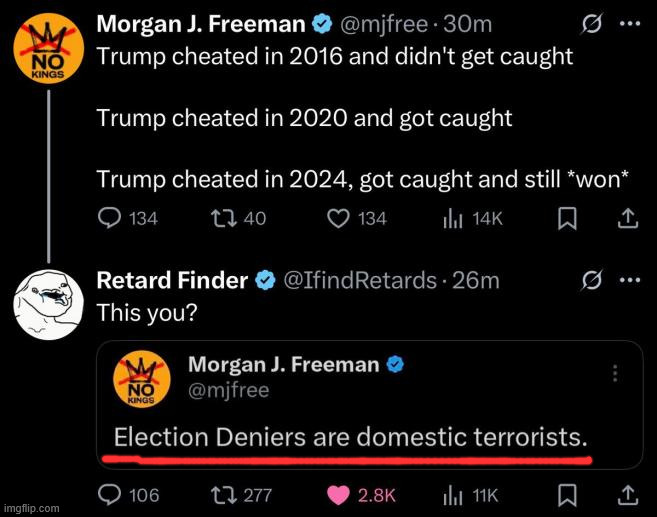Bookmark the 'This you?' reply

coord(567,496)
